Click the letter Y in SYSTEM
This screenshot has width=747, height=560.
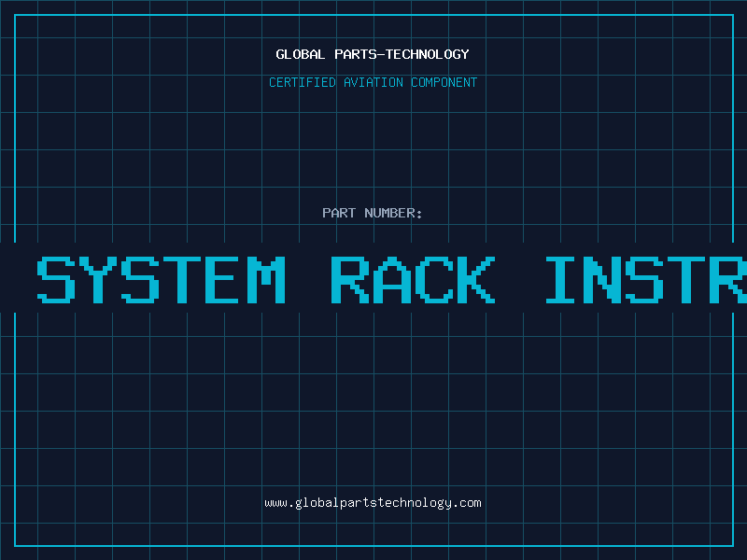coord(108,280)
